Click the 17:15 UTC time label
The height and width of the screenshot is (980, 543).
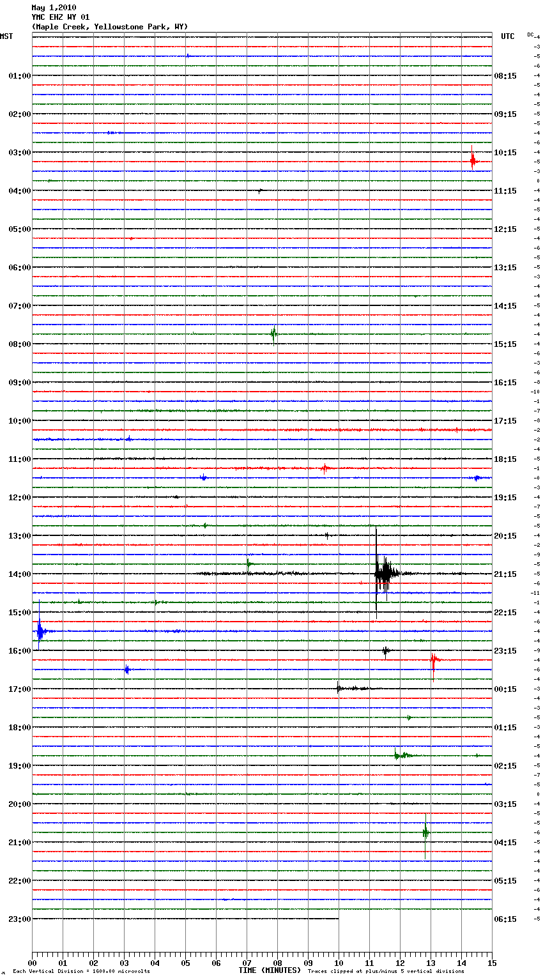[505, 421]
